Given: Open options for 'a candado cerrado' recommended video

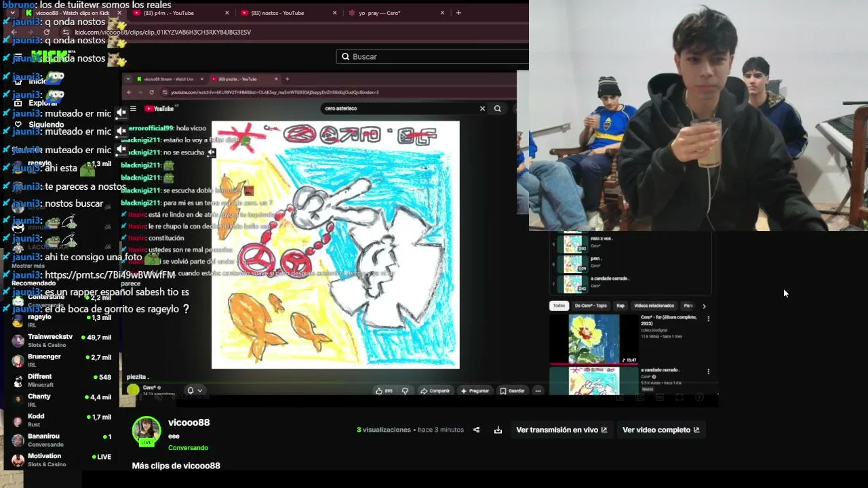Looking at the screenshot, I should click(x=708, y=371).
